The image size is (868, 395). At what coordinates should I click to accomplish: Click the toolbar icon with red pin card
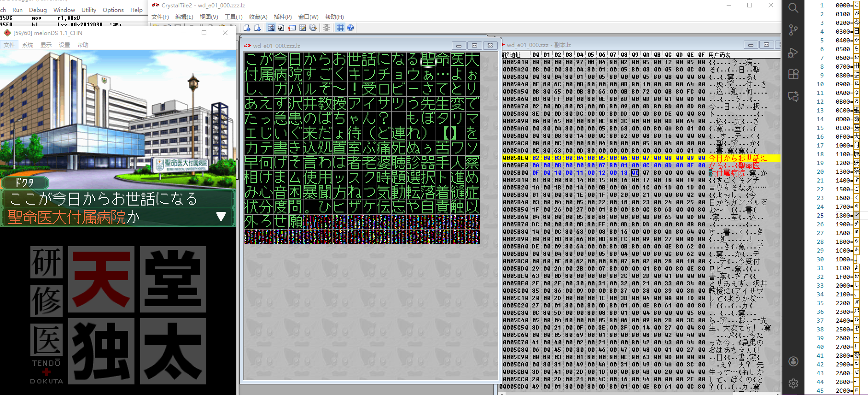point(292,28)
